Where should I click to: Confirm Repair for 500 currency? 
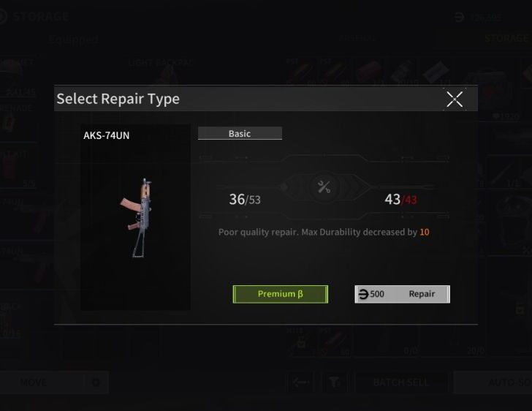tap(403, 294)
